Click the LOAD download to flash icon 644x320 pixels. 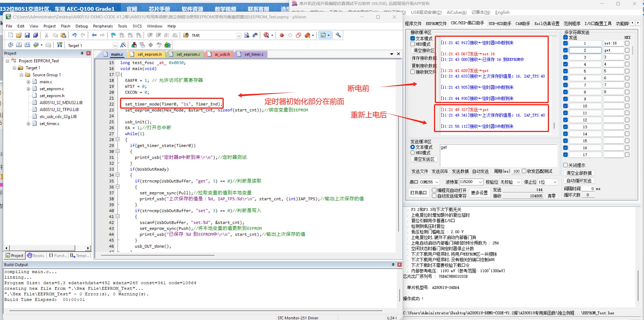click(60, 45)
